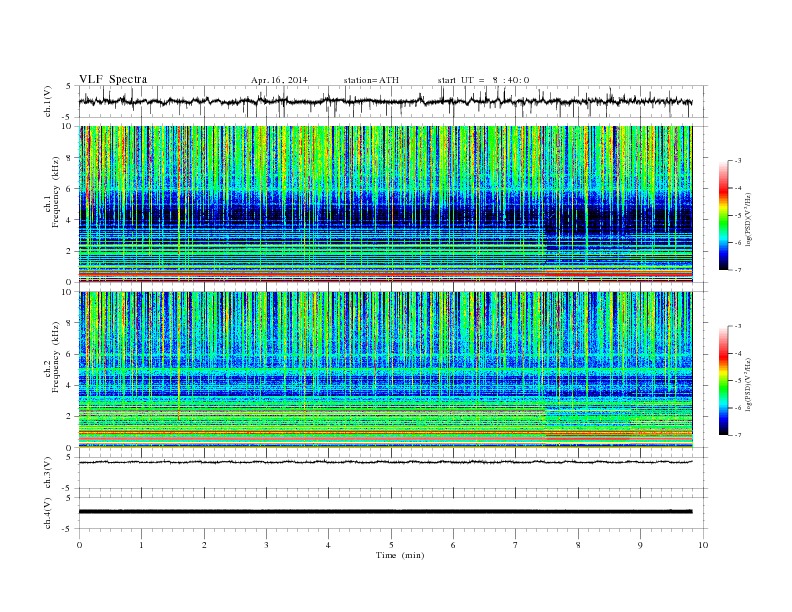Select the ch.2 spectrogram color scale bar
Viewport: 792px width, 612px height.
(723, 380)
